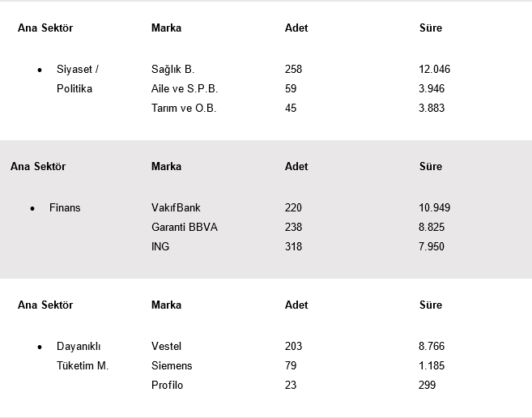Viewport: 532px width, 418px height.
Task: Select the Siemens brand entry
Action: pyautogui.click(x=172, y=366)
